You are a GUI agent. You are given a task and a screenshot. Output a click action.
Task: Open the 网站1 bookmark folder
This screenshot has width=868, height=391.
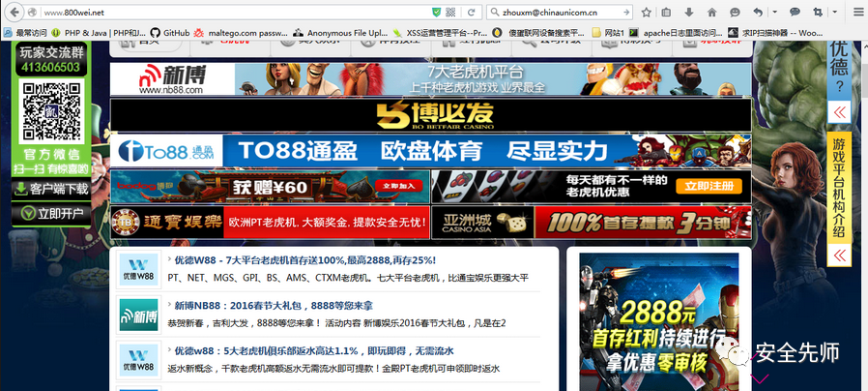[608, 33]
